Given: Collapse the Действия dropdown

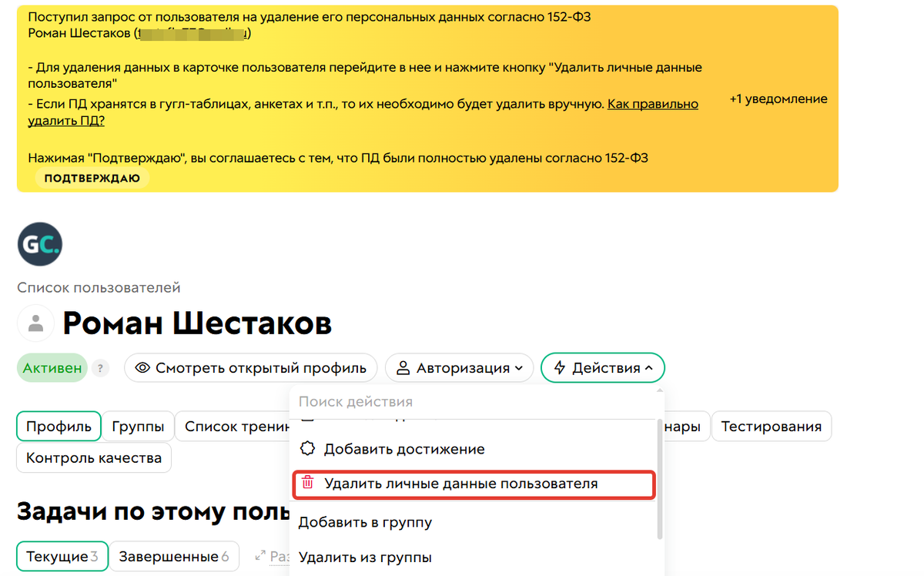Looking at the screenshot, I should coord(603,368).
